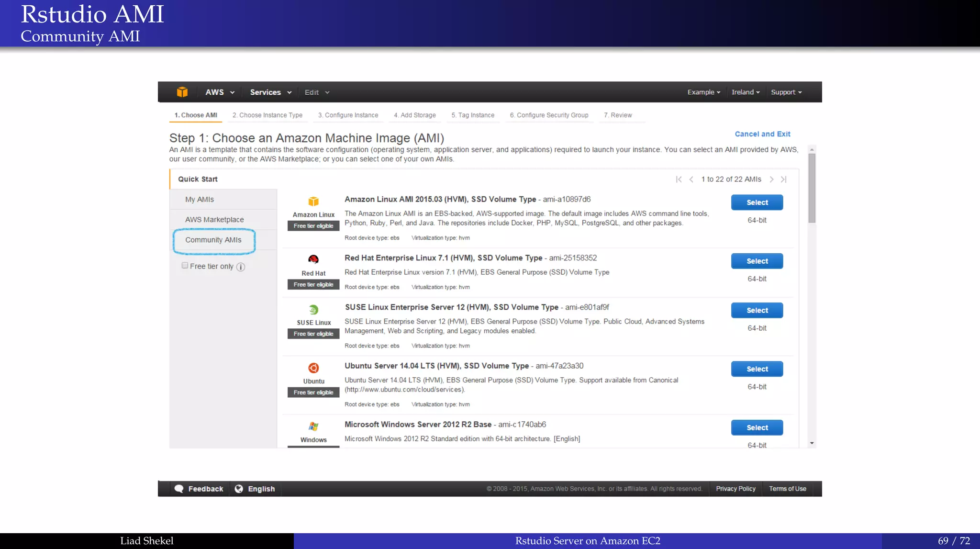Select Ubuntu Server 14.04 LTS AMI
Viewport: 980px width, 549px height.
pos(757,369)
